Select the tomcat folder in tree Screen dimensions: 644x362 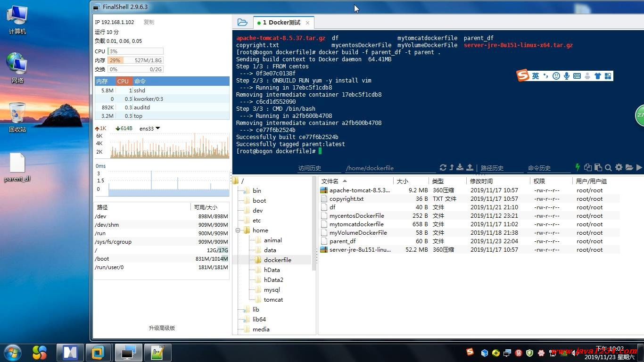273,300
